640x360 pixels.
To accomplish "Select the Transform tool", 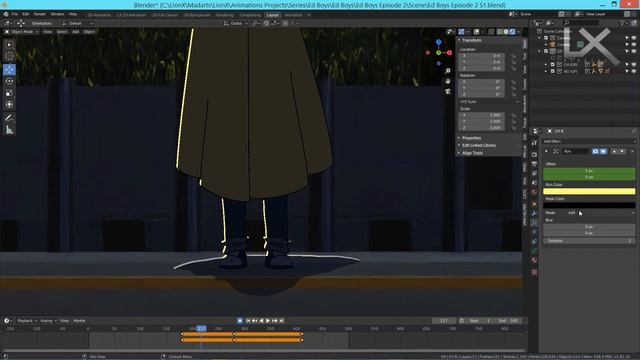I will (9, 104).
